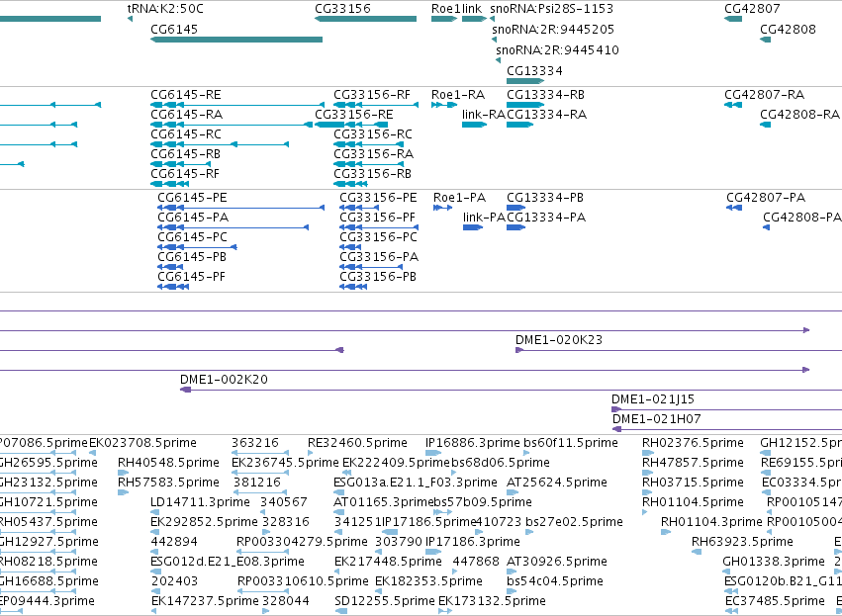
Task: Click transcript CG42807-RA
Action: tap(733, 105)
